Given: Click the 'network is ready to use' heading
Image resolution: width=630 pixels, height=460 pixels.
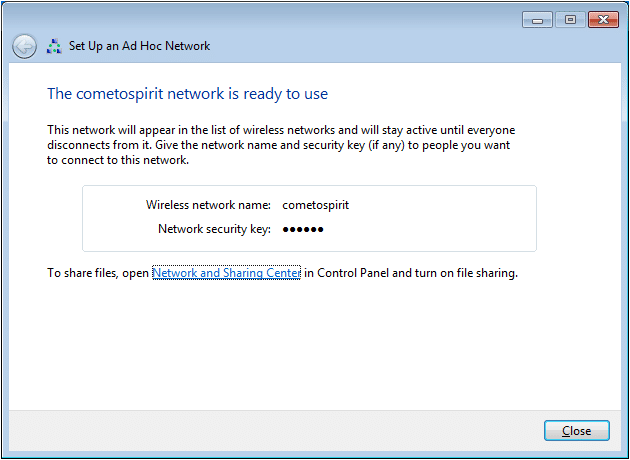Looking at the screenshot, I should pos(188,94).
